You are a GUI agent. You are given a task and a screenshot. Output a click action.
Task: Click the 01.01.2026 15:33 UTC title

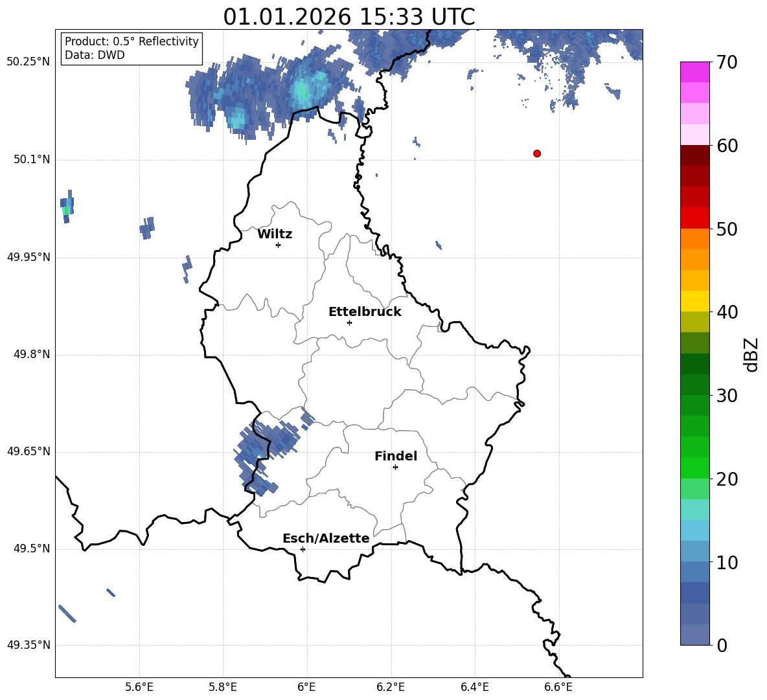(349, 17)
